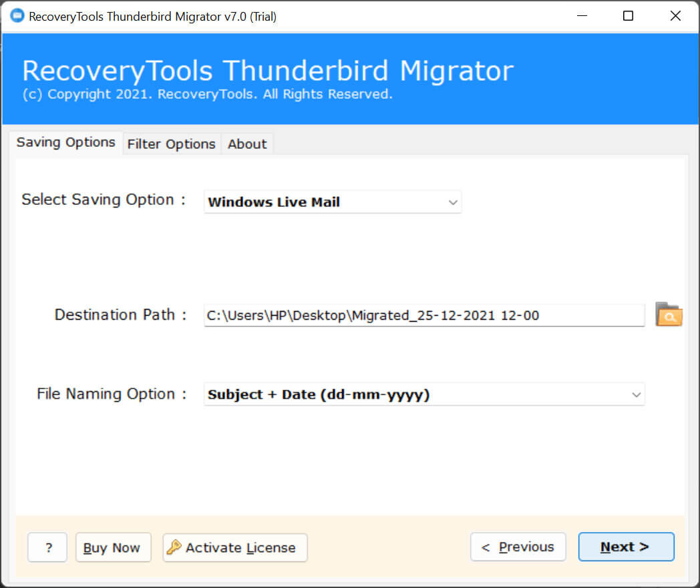The height and width of the screenshot is (588, 700).
Task: Switch to the Filter Options tab
Action: 172,144
